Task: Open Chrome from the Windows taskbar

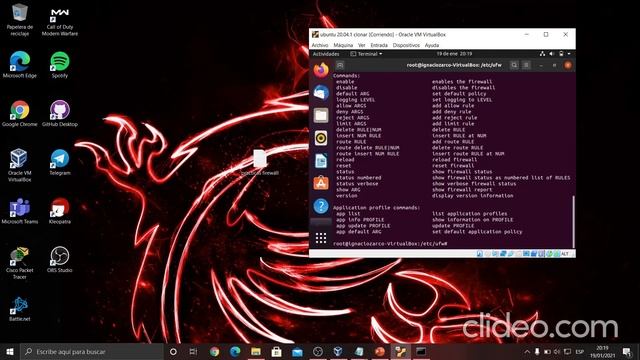Action: tap(214, 351)
